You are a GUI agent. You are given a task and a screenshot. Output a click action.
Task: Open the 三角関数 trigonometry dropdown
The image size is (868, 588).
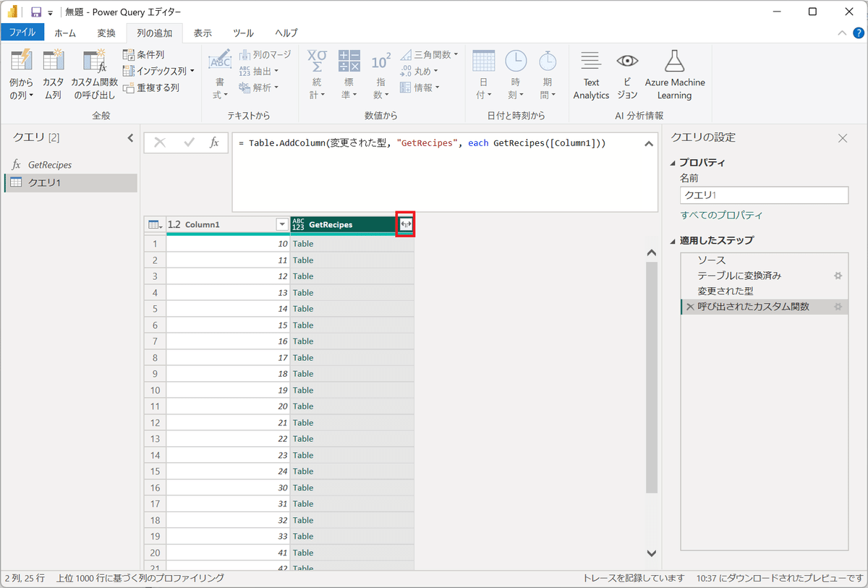click(429, 55)
